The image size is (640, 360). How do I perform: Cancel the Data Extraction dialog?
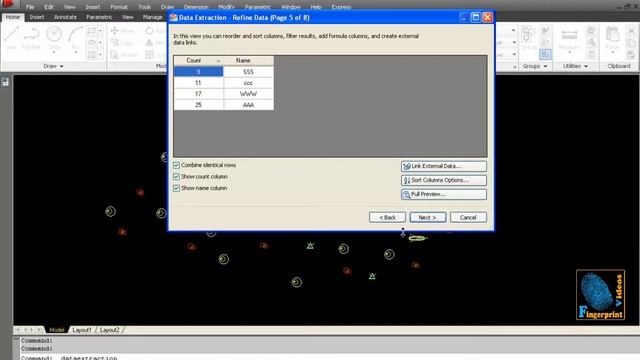468,218
